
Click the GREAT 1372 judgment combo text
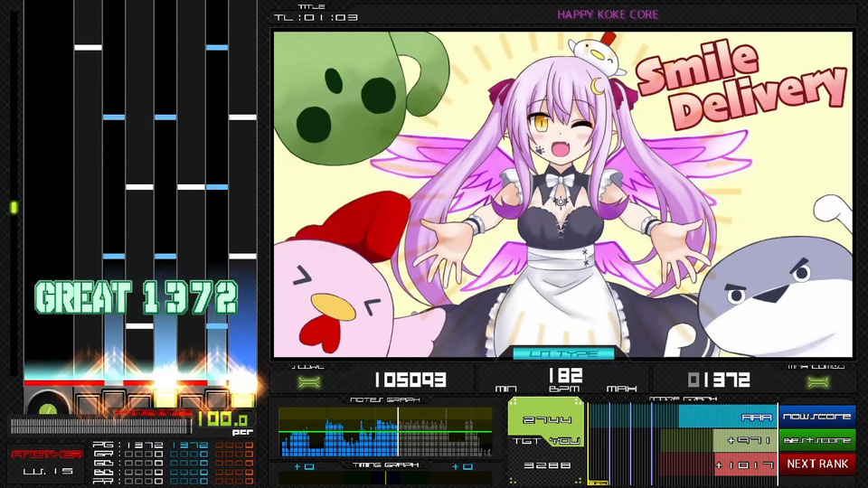[137, 297]
